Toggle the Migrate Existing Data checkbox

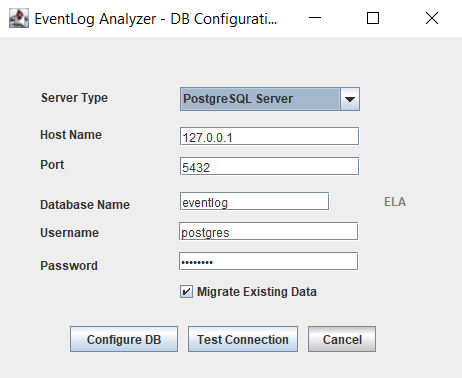pos(186,292)
